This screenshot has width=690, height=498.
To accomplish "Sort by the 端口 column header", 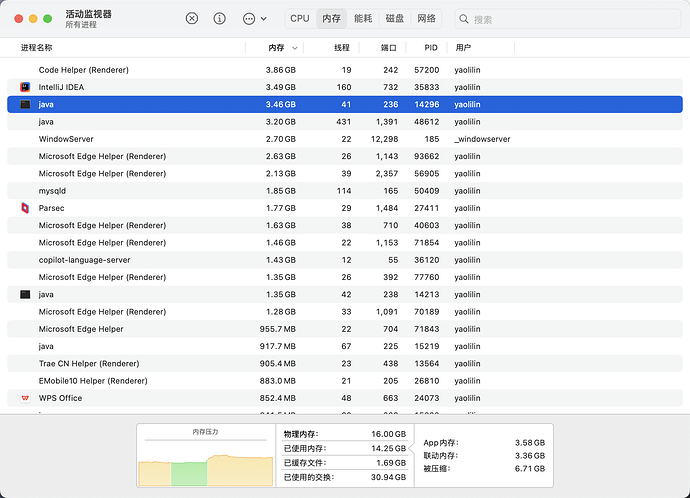I will coord(388,48).
